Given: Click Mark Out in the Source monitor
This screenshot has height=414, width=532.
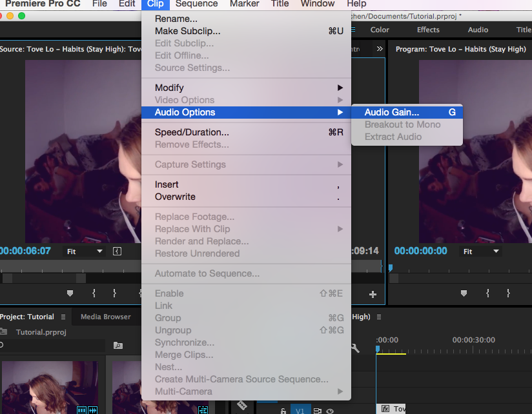Looking at the screenshot, I should (115, 293).
